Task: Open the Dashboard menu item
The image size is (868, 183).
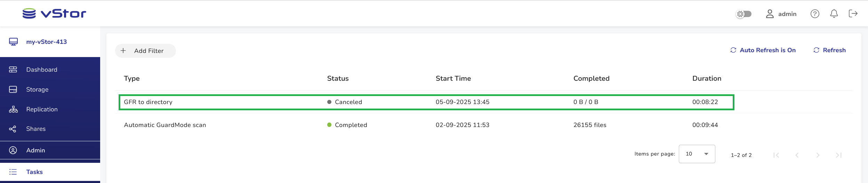Action: point(41,70)
